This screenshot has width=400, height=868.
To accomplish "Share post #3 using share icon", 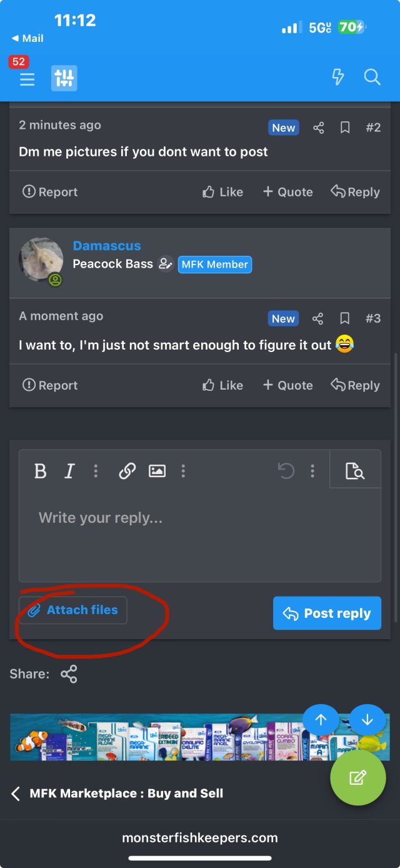I will click(x=318, y=319).
